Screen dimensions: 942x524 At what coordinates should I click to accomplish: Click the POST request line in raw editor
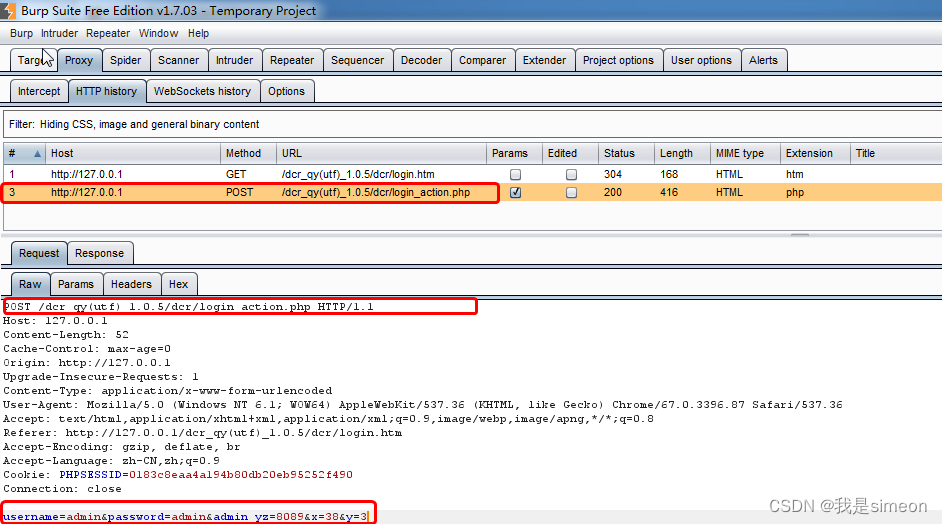pos(189,306)
